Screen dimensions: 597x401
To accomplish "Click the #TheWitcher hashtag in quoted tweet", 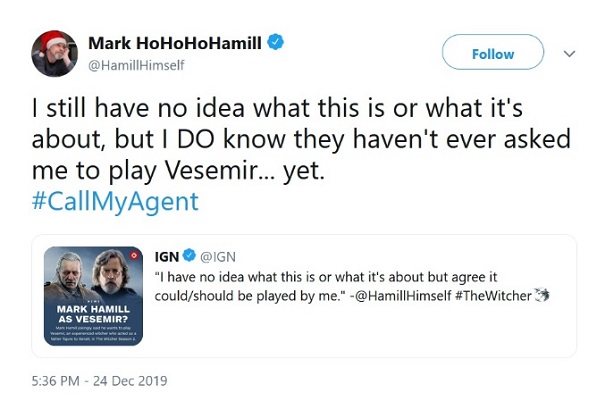I will (x=493, y=296).
